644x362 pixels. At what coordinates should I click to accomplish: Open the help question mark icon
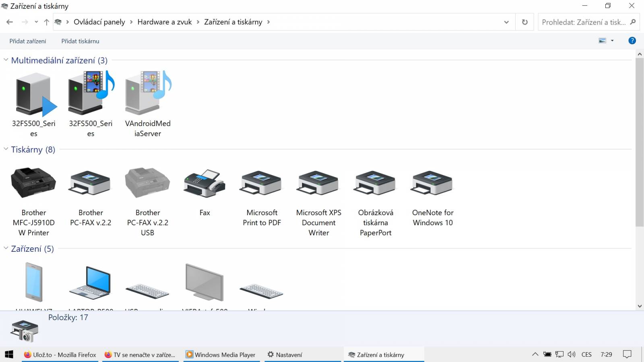point(632,41)
